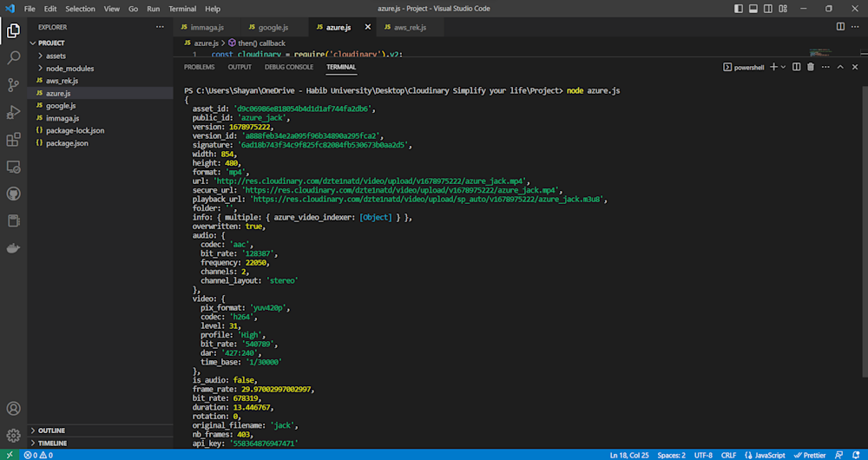Open the Go menu
Viewport: 868px width, 460px height.
(x=134, y=9)
